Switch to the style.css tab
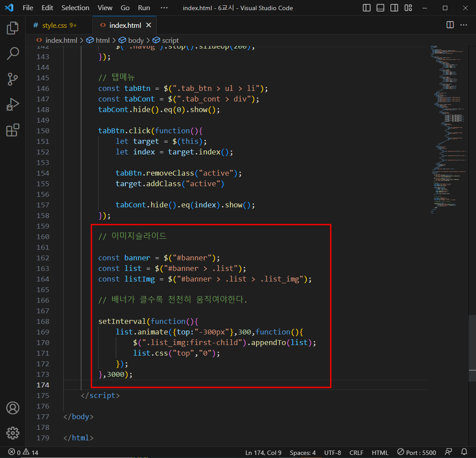This screenshot has width=476, height=458. pyautogui.click(x=59, y=25)
